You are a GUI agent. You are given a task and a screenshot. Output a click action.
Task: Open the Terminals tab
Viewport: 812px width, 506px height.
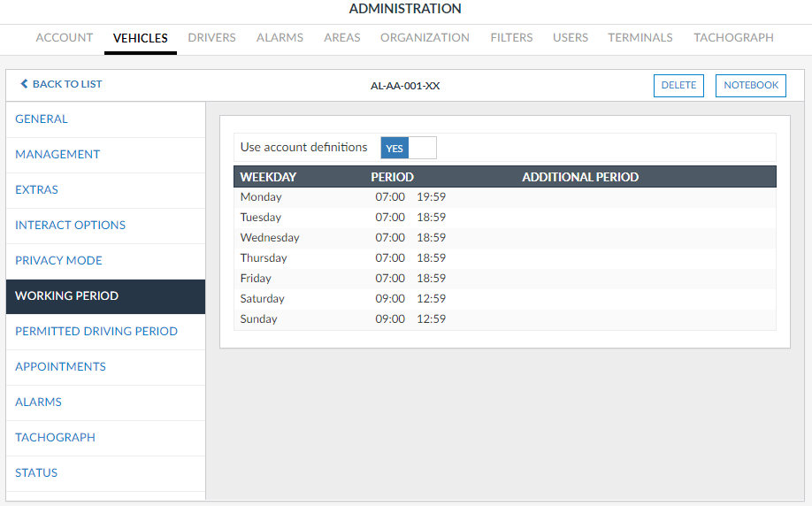[x=640, y=38]
